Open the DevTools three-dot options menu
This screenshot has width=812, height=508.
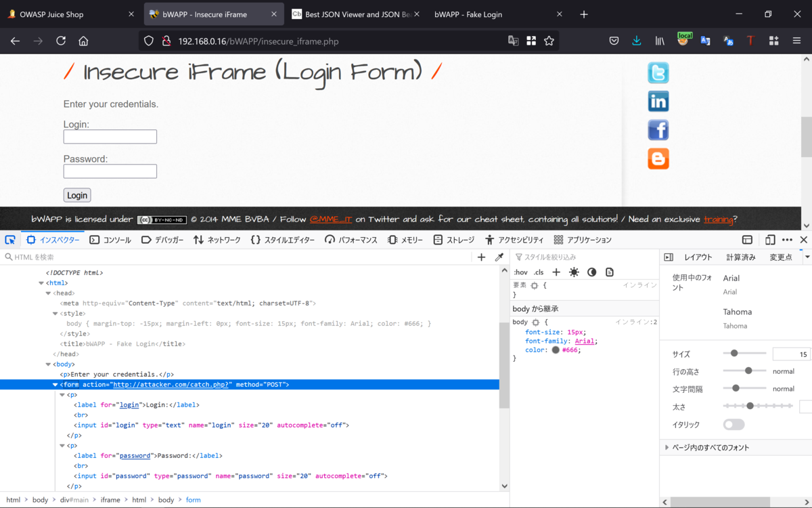[787, 240]
